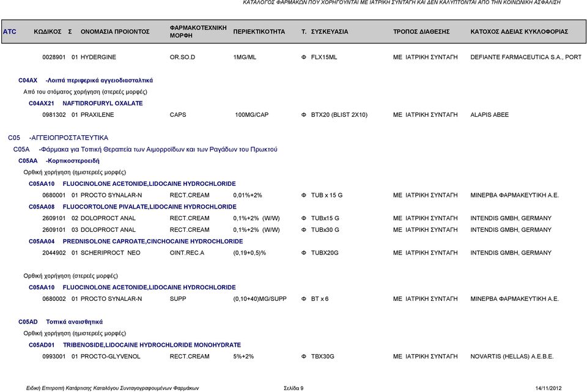Click TUB x 15 G packaging
This screenshot has width=587, height=392.
click(327, 196)
